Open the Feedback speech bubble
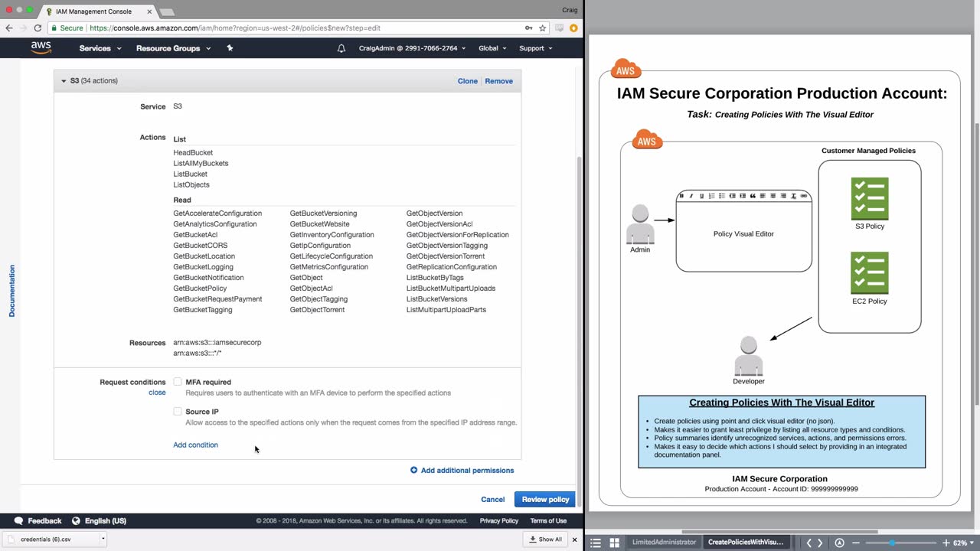980x551 pixels. (x=19, y=521)
